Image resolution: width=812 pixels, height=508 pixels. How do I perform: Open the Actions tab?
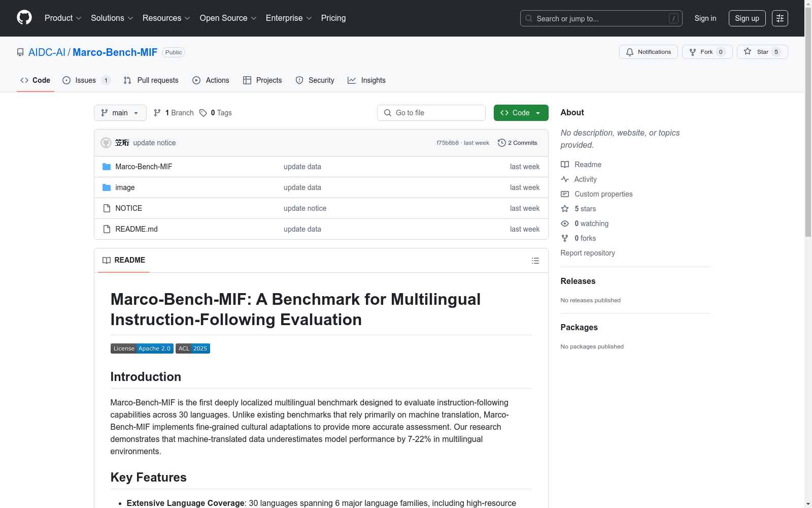click(211, 80)
